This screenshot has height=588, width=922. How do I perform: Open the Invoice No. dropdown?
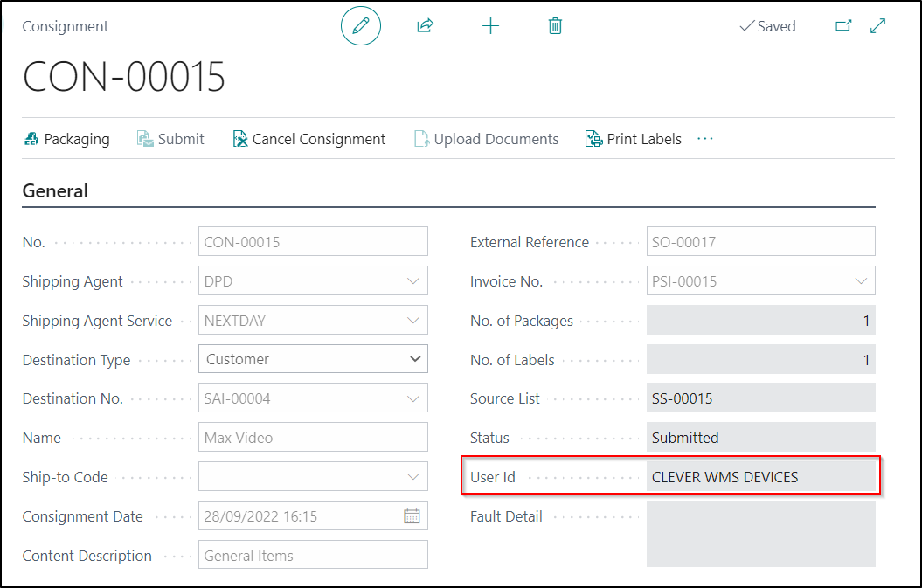861,281
